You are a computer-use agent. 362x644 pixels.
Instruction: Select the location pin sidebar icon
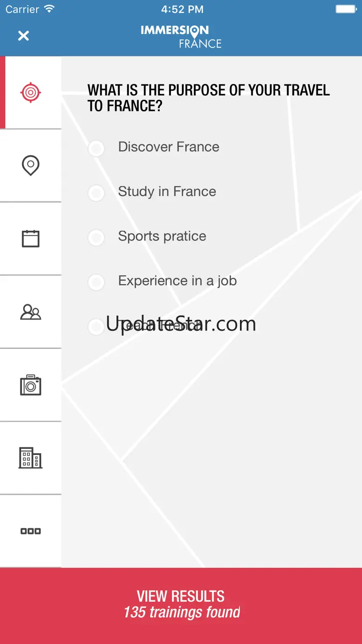pos(31,165)
